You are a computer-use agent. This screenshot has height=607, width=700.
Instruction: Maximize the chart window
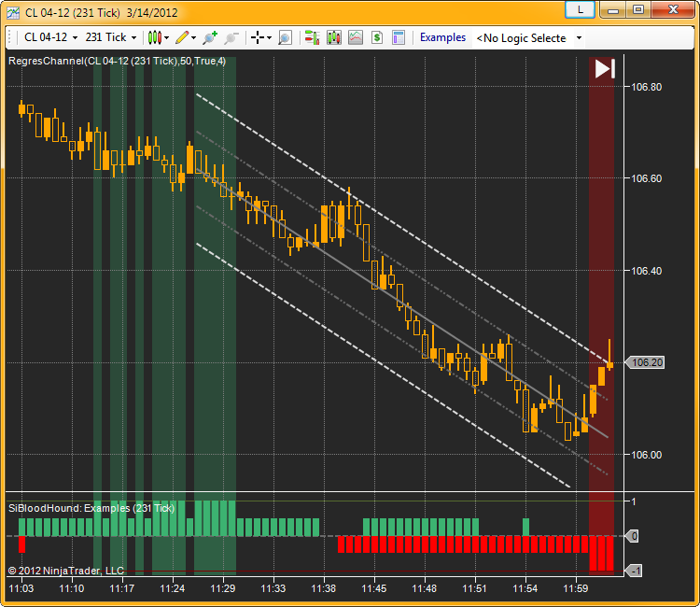coord(638,9)
